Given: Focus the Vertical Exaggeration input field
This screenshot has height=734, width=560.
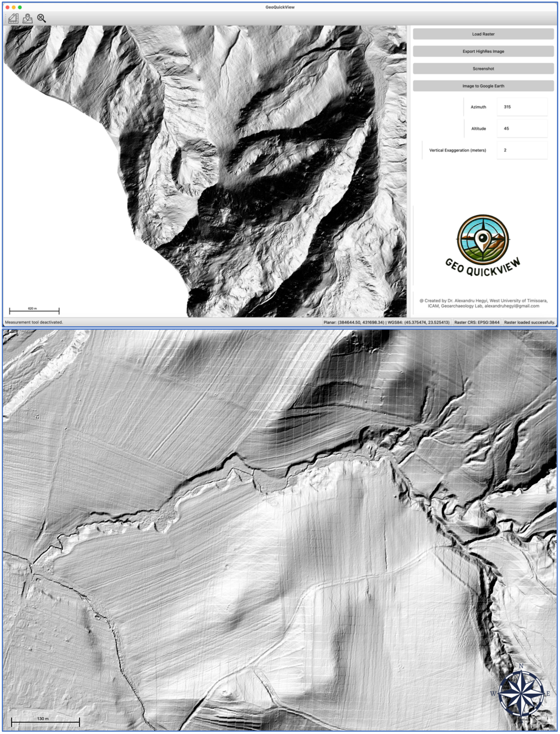Looking at the screenshot, I should [x=522, y=150].
